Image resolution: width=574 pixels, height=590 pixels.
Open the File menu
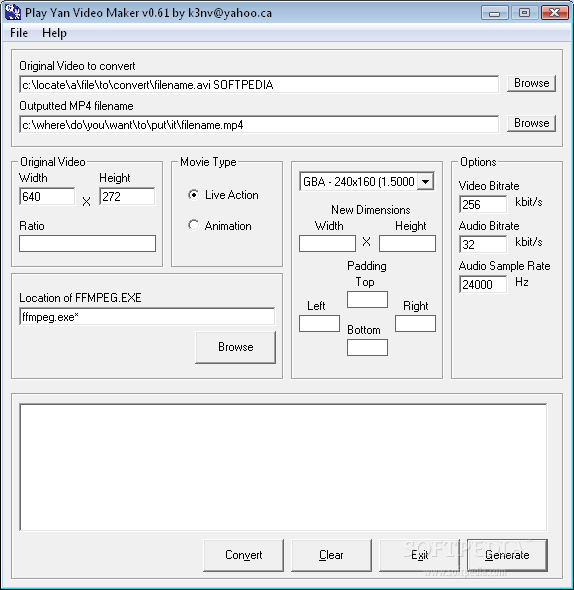click(19, 33)
